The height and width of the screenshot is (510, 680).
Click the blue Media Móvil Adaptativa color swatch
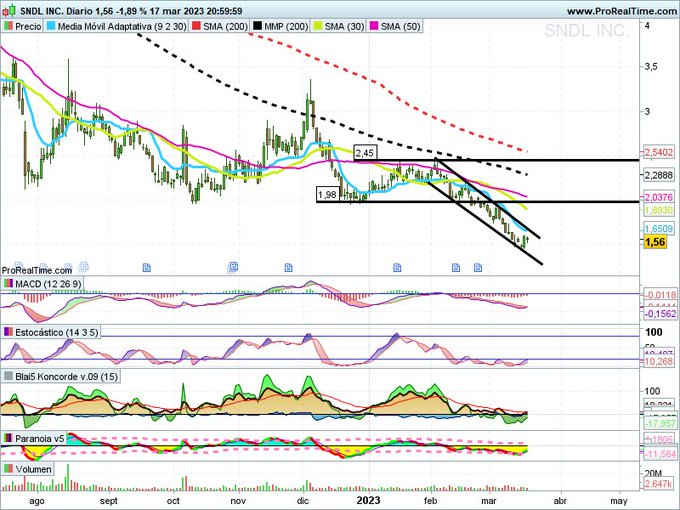(51, 26)
